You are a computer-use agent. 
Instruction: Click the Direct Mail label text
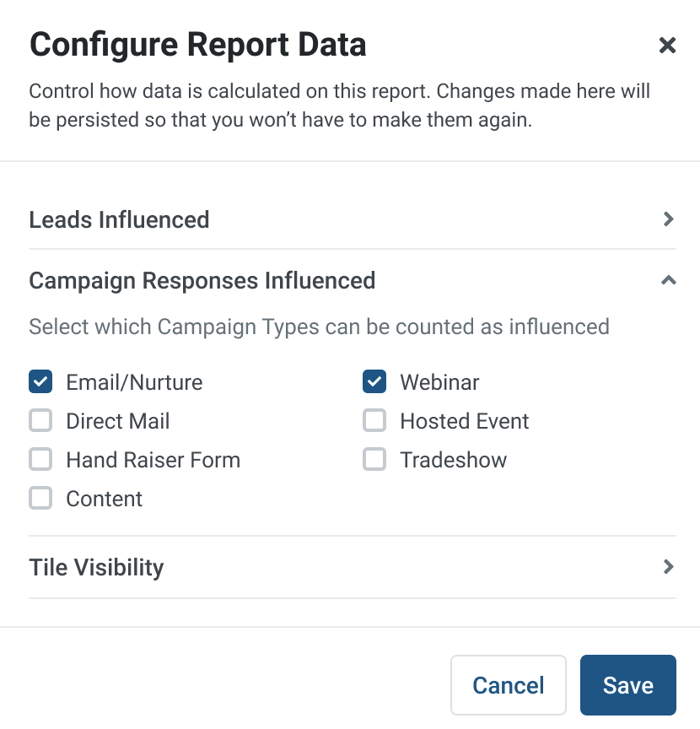118,421
